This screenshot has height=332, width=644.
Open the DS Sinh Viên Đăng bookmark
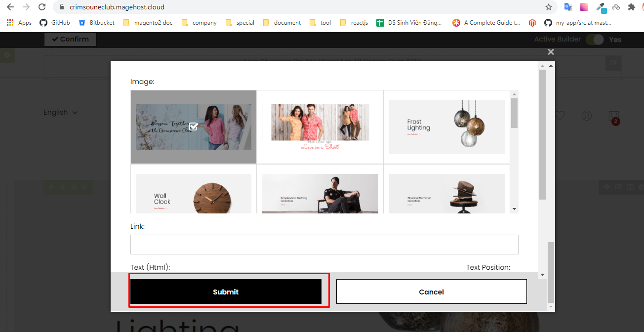409,23
